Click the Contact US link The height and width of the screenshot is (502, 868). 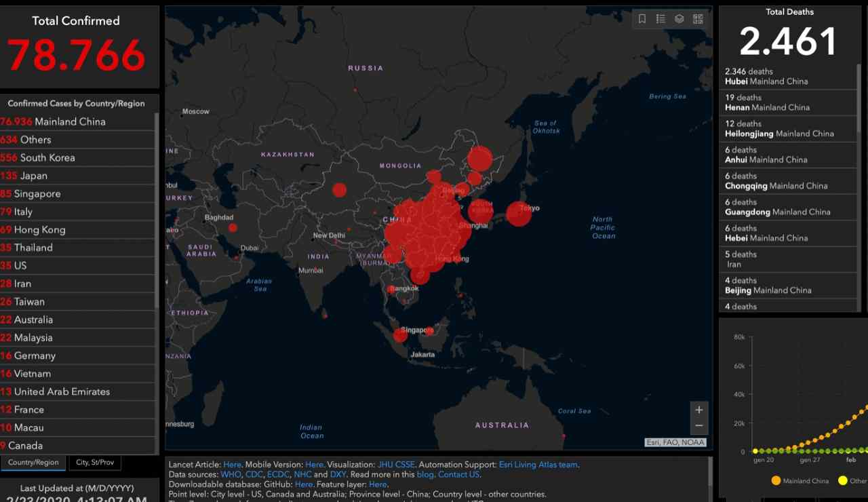pyautogui.click(x=458, y=475)
